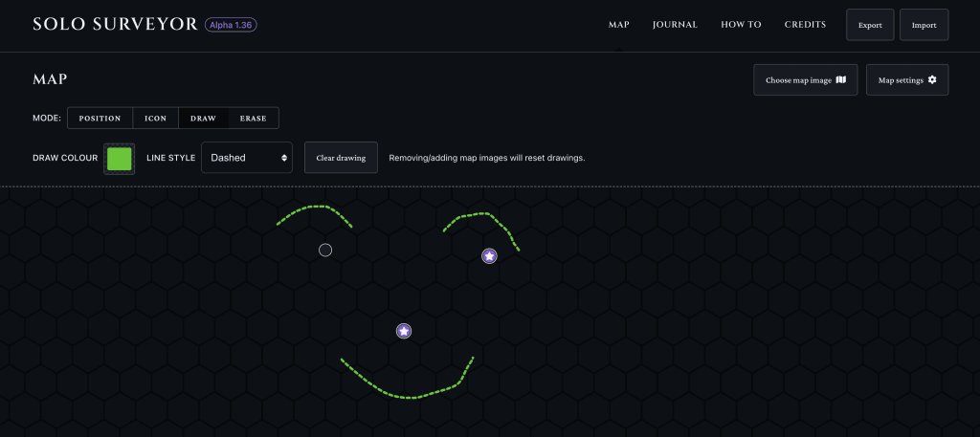Open the Line Style dropdown
The image size is (980, 437).
[x=246, y=158]
